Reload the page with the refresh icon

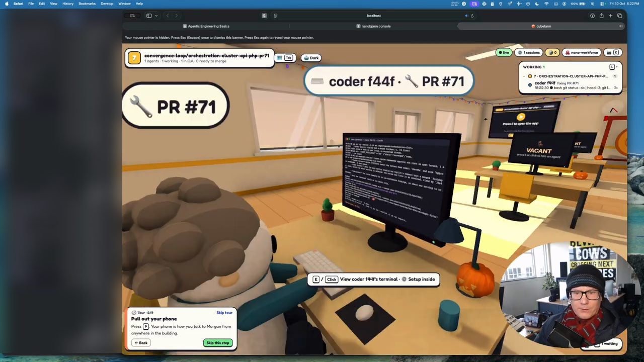(472, 16)
